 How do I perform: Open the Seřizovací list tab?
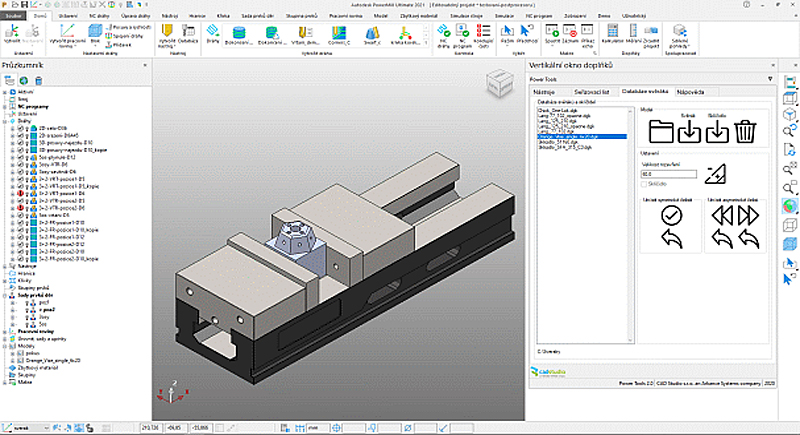click(591, 92)
